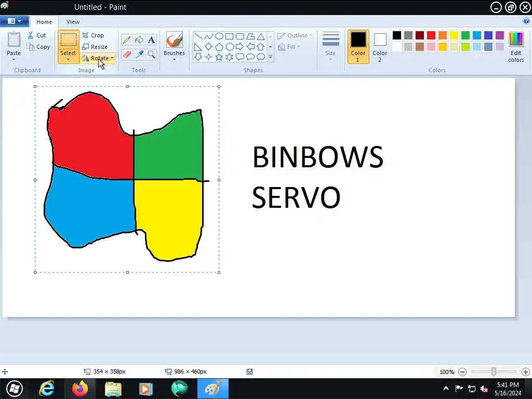The width and height of the screenshot is (532, 399).
Task: Open the shape Outline dropdown
Action: point(295,36)
